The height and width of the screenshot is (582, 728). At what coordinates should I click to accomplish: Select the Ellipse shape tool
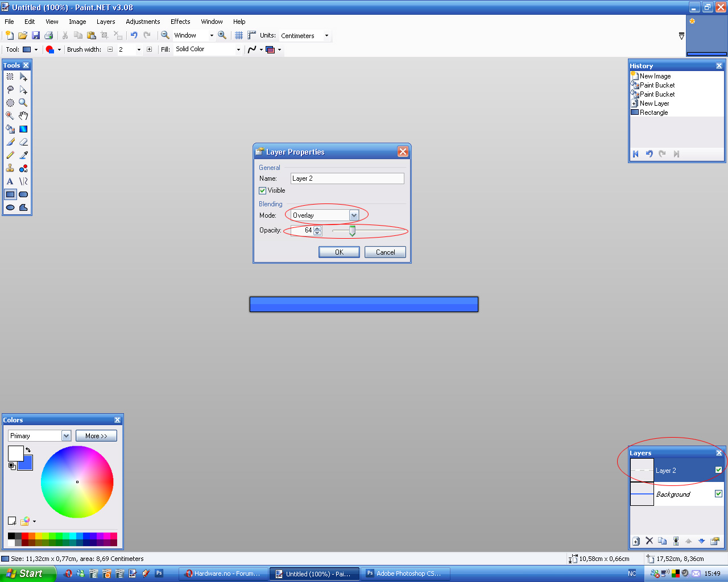10,207
